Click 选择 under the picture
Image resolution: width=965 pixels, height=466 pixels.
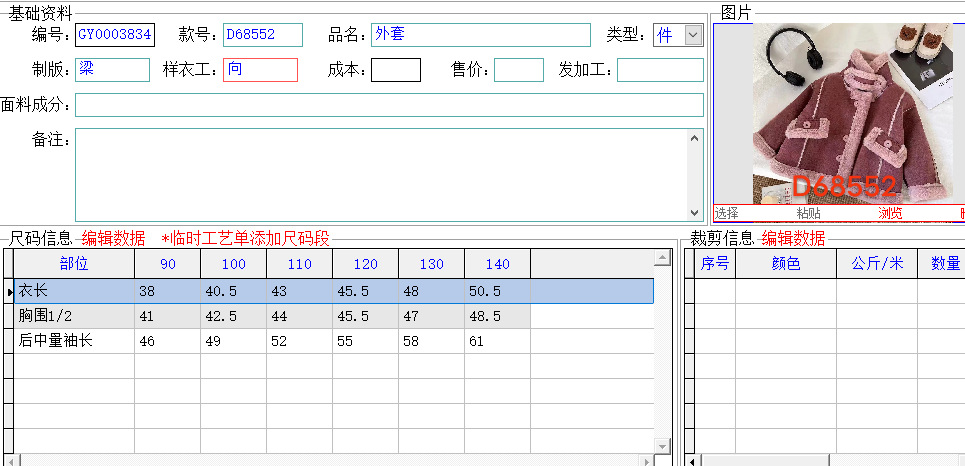727,214
